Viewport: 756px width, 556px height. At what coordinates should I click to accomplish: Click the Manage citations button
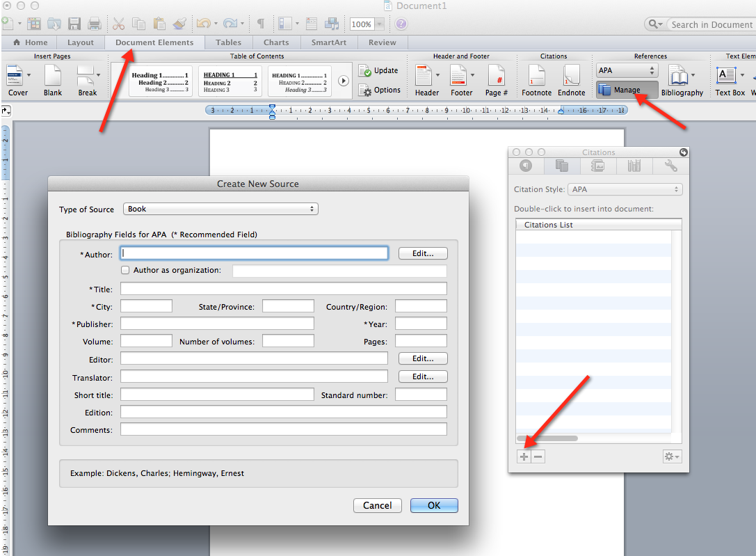(627, 90)
